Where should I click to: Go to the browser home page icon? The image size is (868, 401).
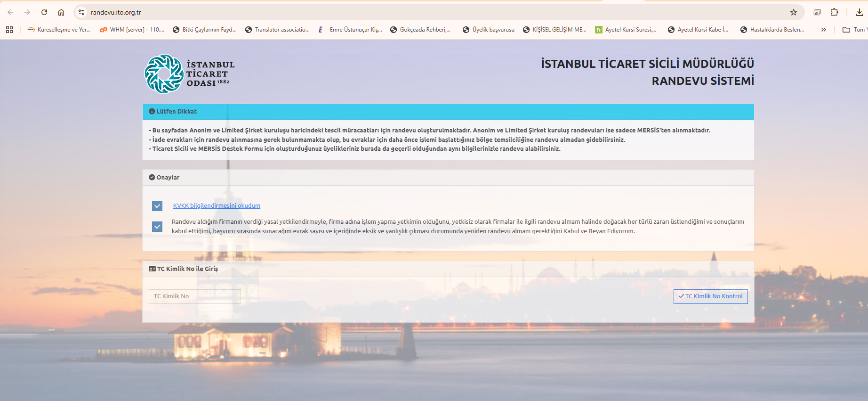[61, 12]
